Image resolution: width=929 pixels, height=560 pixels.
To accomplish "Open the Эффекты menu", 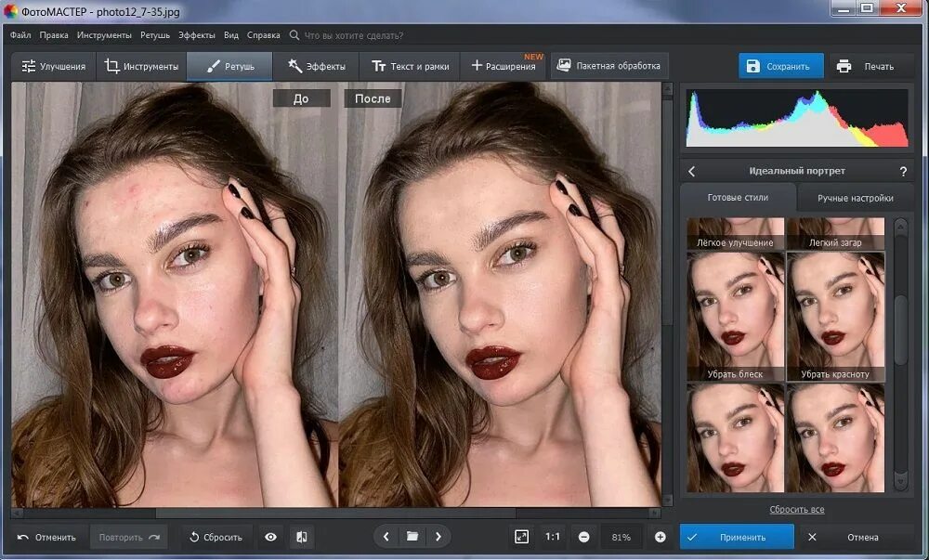I will point(197,35).
